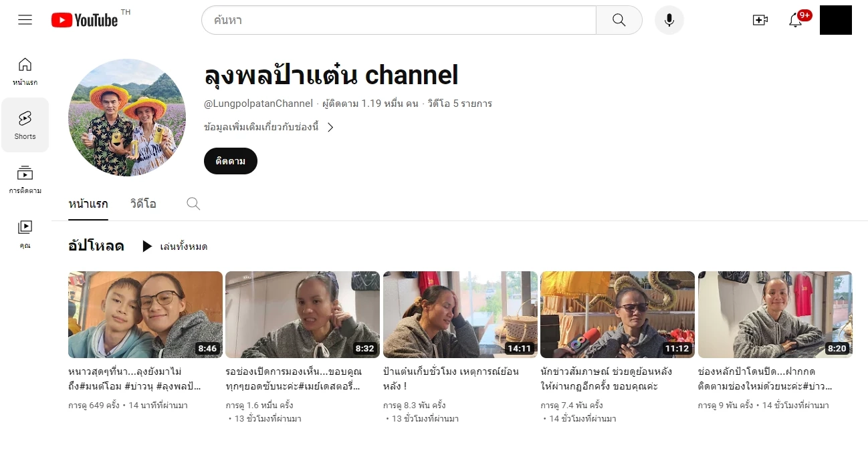Enable channel subscription with ติดตาม button
This screenshot has width=868, height=463.
point(230,161)
